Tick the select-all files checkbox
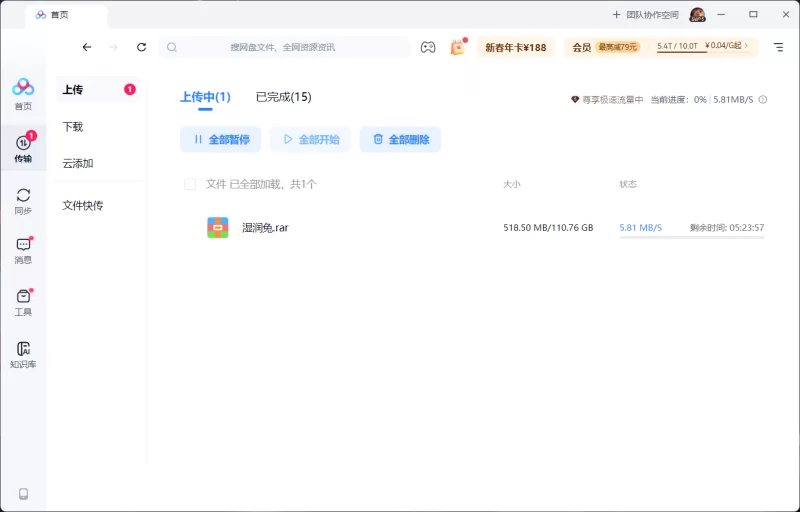Screen dimensions: 800x512 click(x=190, y=184)
